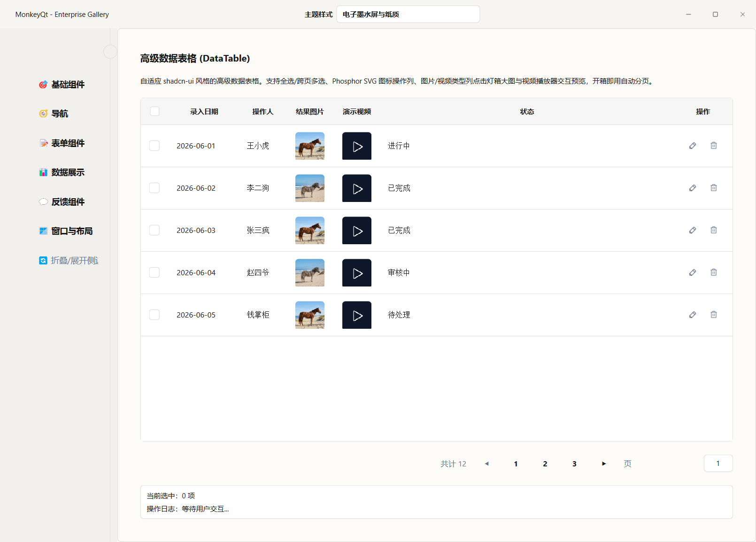Check the 2026-06-05 row checkbox
This screenshot has width=756, height=542.
coord(154,315)
